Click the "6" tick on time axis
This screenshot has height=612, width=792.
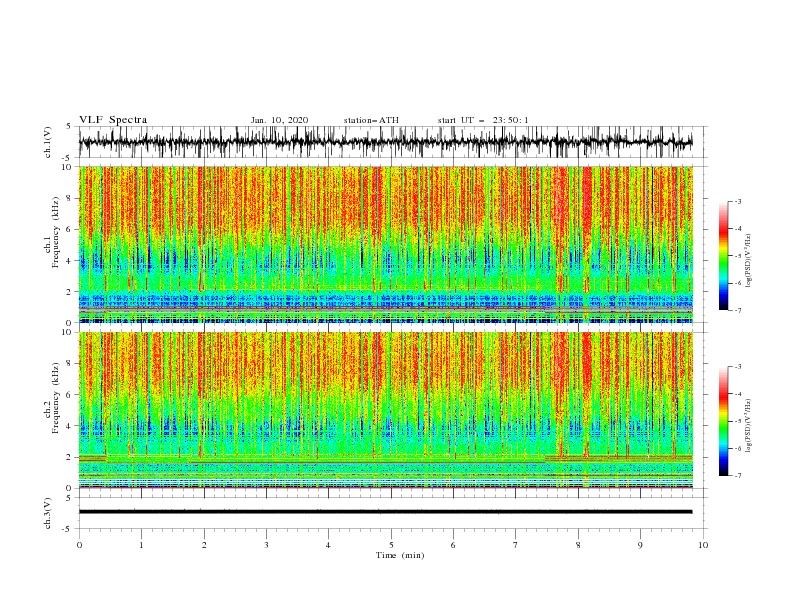[453, 545]
